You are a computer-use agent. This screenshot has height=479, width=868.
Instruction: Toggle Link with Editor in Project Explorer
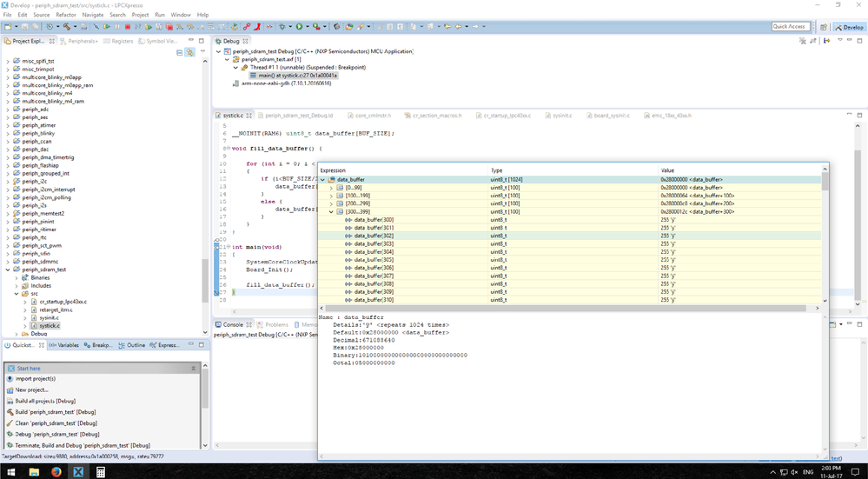(189, 53)
